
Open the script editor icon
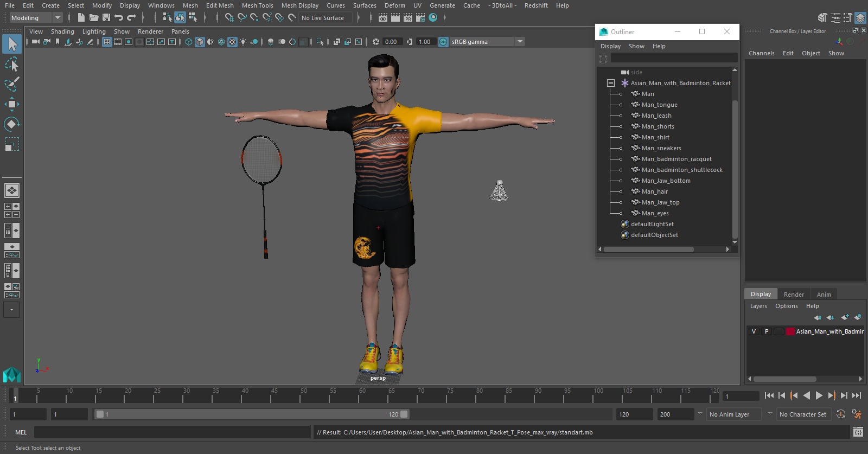pyautogui.click(x=858, y=432)
